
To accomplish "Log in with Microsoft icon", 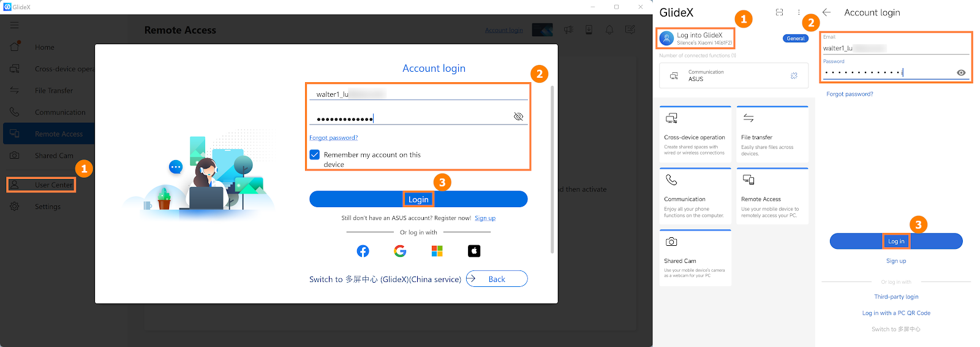I will [x=437, y=251].
